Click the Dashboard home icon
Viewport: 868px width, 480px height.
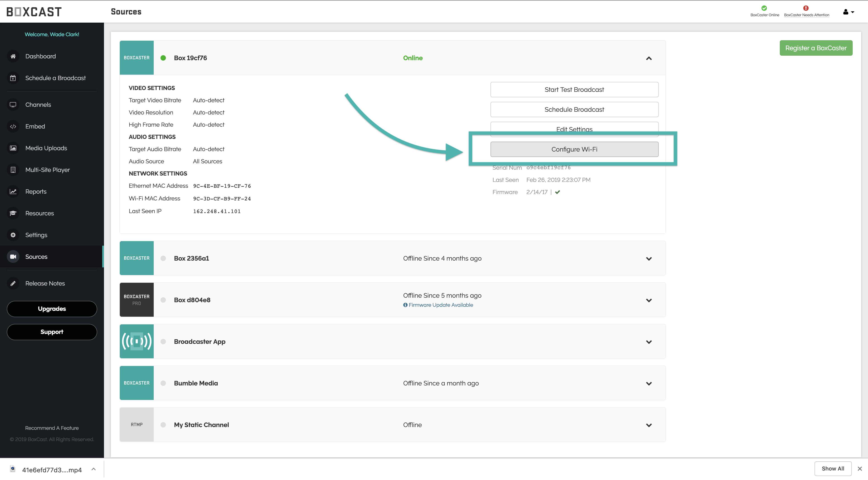point(13,56)
